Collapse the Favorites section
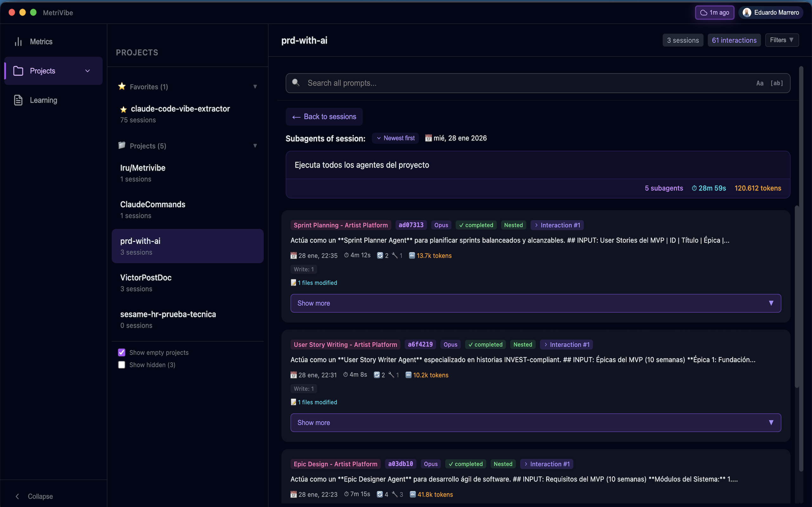Viewport: 812px width, 507px height. (x=255, y=87)
